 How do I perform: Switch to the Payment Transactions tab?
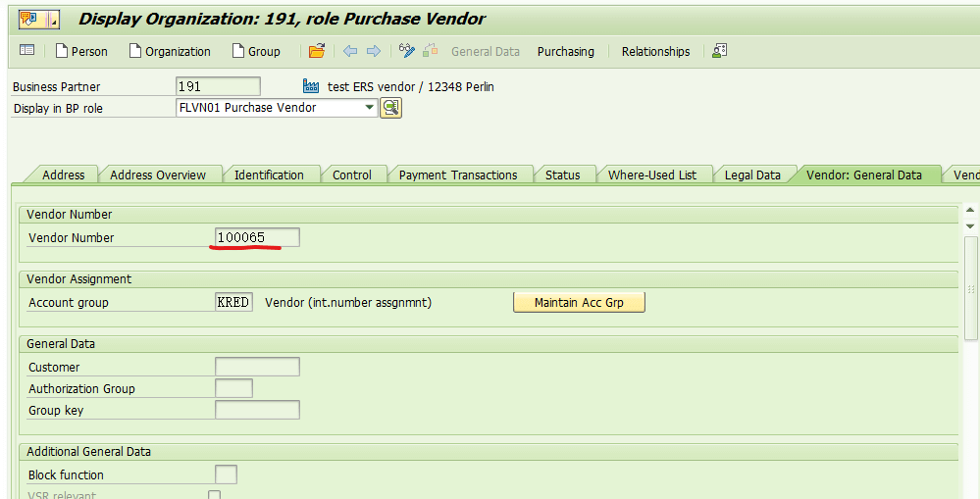(x=458, y=175)
